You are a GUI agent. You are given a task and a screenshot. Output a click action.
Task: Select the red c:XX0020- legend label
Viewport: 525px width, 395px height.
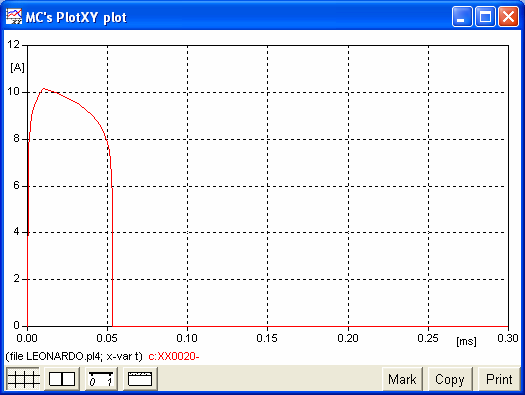[x=174, y=356]
